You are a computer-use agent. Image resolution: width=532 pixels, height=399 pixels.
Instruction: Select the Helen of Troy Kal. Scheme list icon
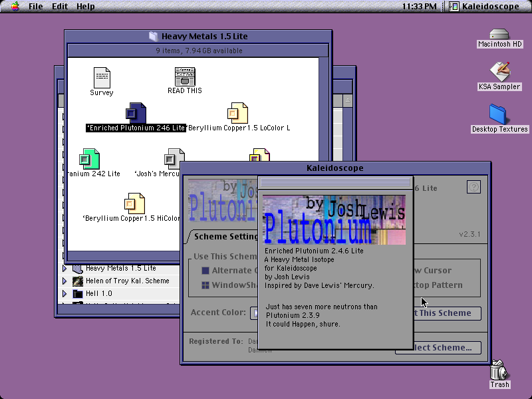coord(78,281)
